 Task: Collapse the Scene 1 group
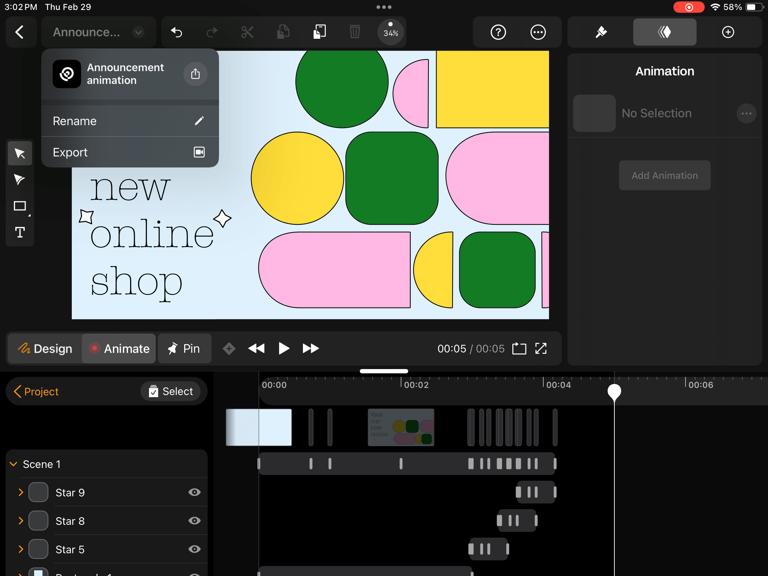[x=14, y=464]
